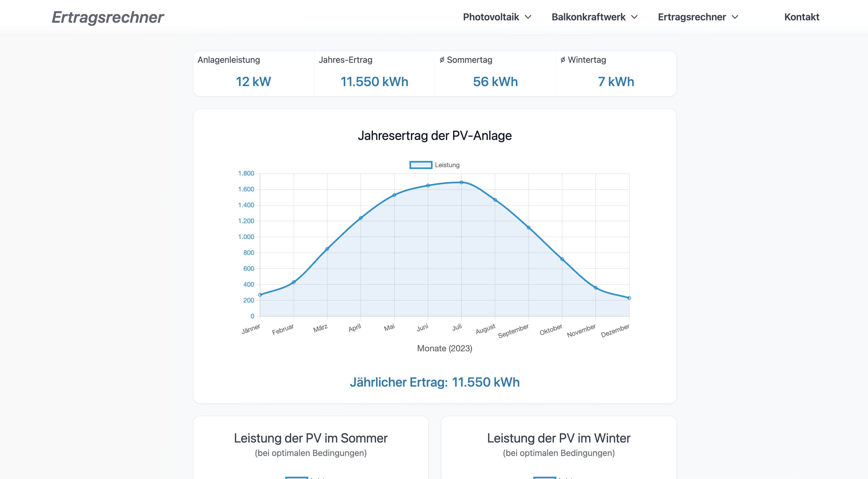Select the Jänner data point on the chart
The height and width of the screenshot is (479, 868).
tap(260, 295)
